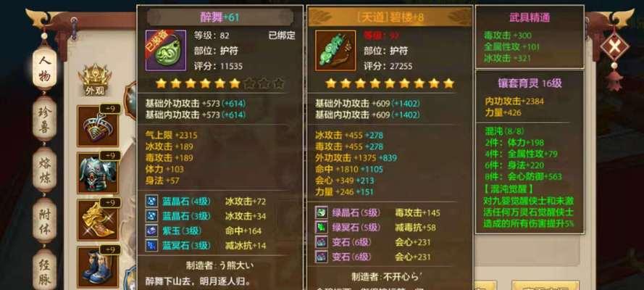Select the +9 necklace equipment slot

click(x=98, y=126)
